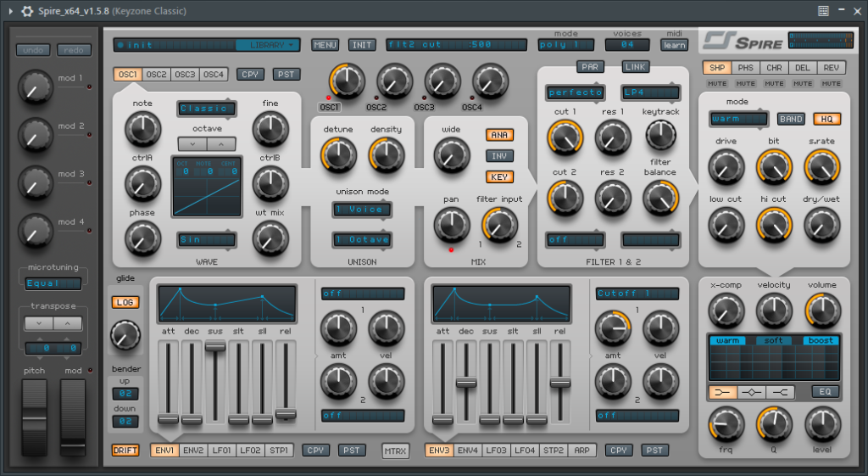Click the MENU button

pyautogui.click(x=325, y=45)
